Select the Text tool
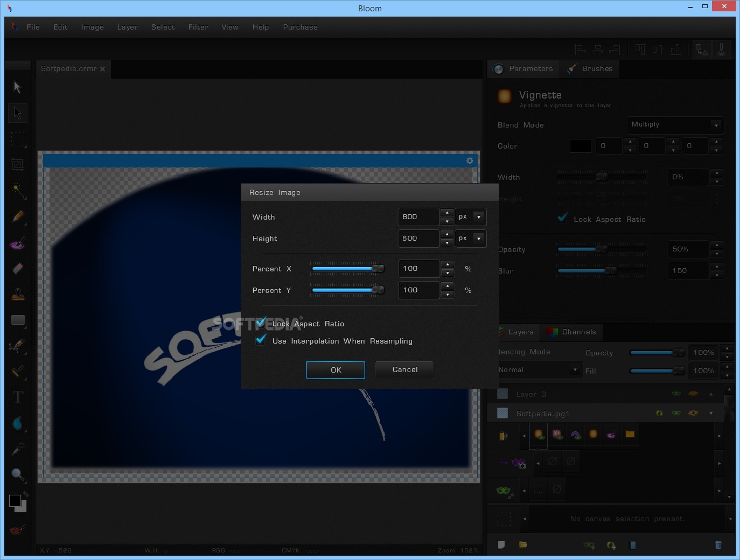The width and height of the screenshot is (740, 560). point(18,397)
